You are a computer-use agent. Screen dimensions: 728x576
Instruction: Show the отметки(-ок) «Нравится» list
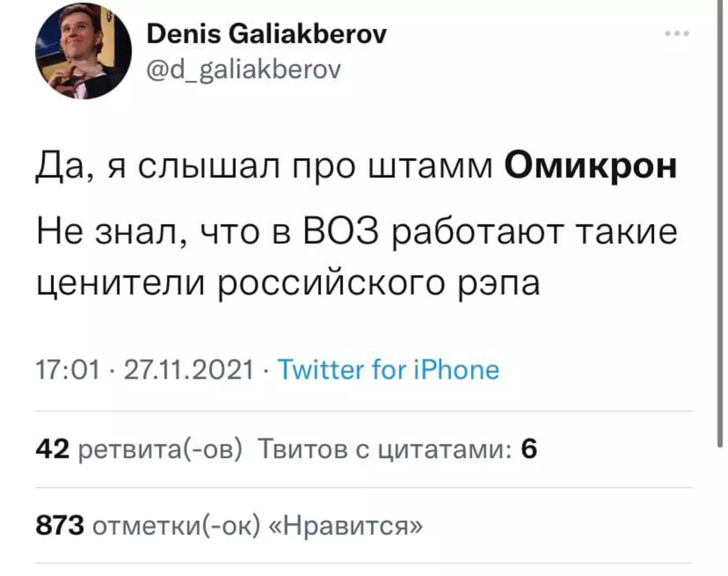(x=258, y=525)
